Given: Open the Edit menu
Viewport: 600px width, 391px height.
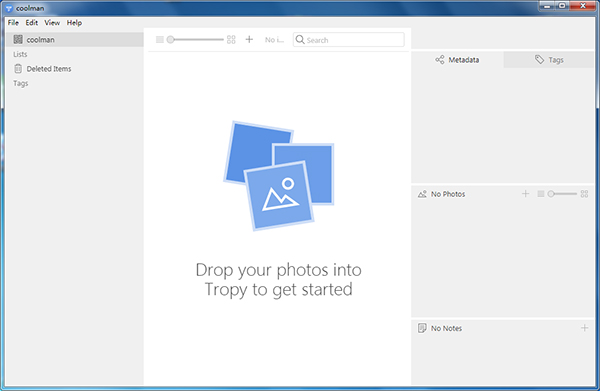Looking at the screenshot, I should click(x=32, y=23).
